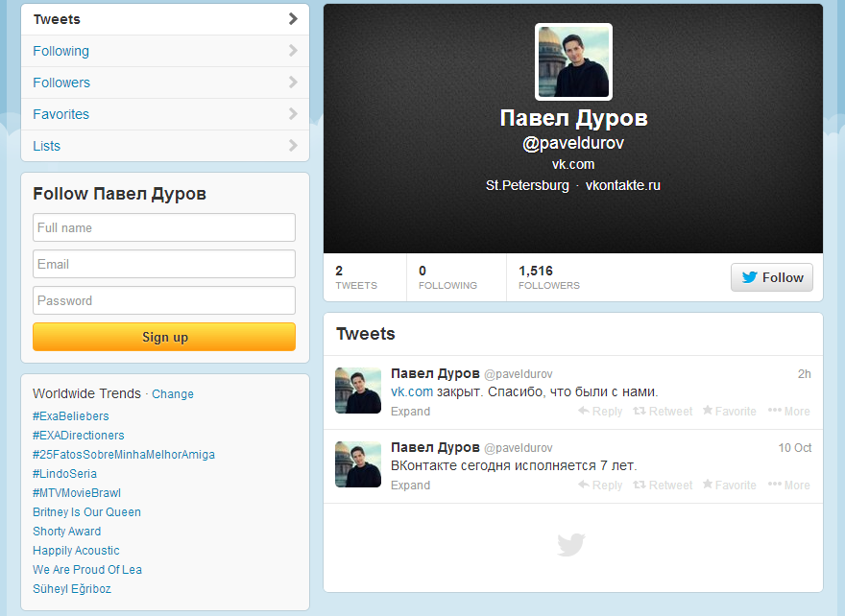
Task: Expand the vk.com закрыт tweet
Action: [411, 412]
